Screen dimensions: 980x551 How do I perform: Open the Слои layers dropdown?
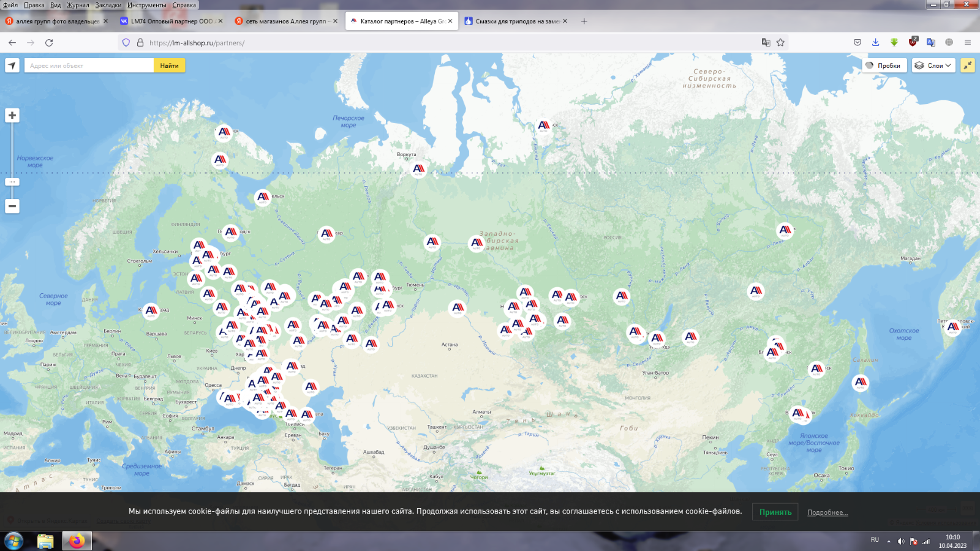pyautogui.click(x=933, y=66)
